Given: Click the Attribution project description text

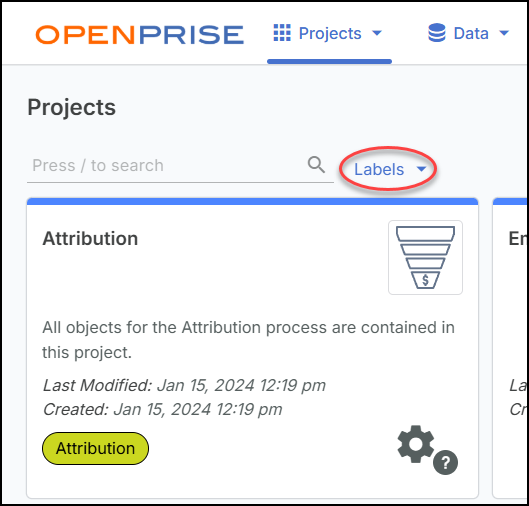Looking at the screenshot, I should (248, 340).
